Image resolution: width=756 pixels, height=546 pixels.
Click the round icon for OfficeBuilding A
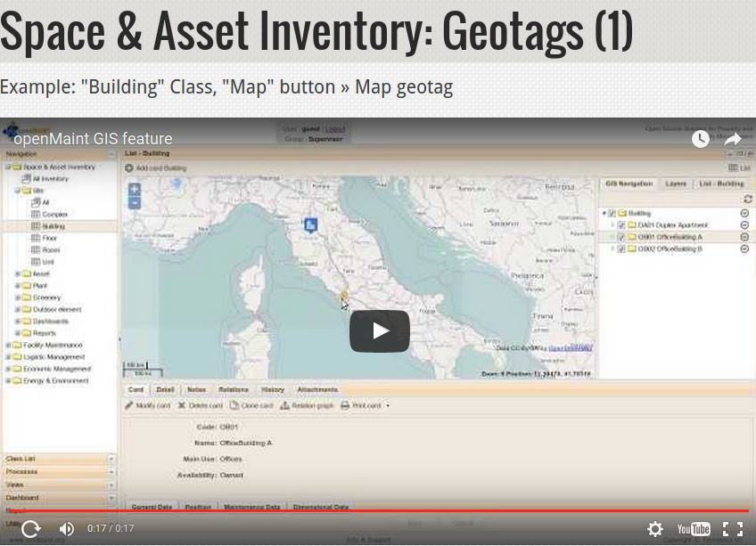coord(744,237)
